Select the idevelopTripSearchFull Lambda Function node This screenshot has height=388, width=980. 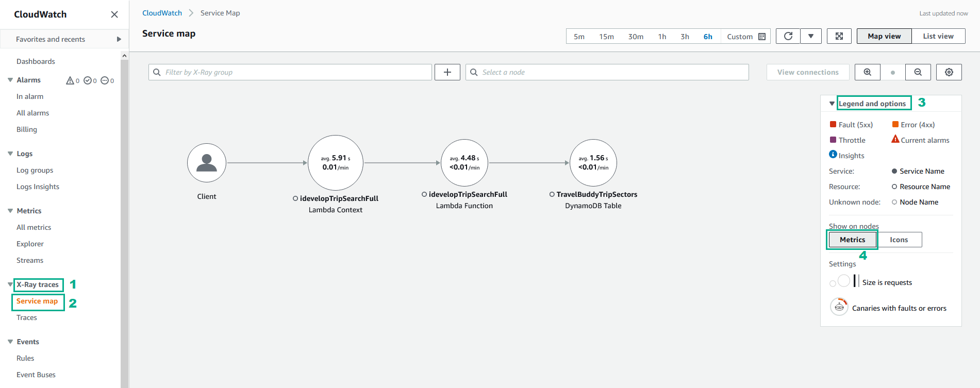464,163
